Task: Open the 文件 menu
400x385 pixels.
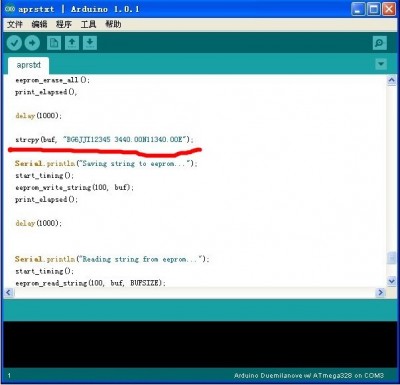Action: (x=15, y=24)
